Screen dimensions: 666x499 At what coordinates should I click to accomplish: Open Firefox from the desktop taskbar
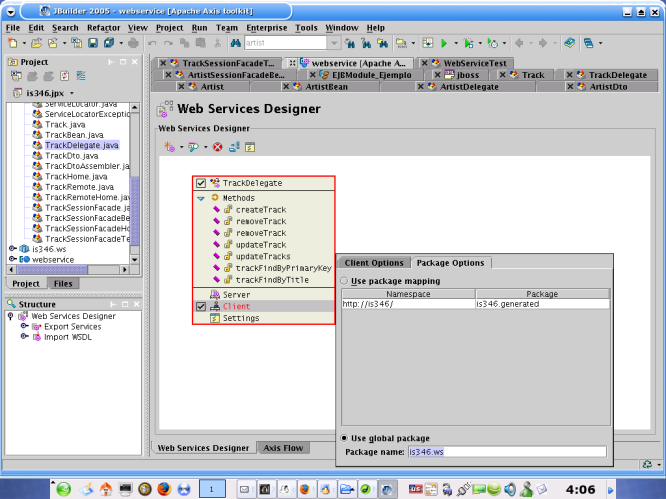pyautogui.click(x=164, y=488)
